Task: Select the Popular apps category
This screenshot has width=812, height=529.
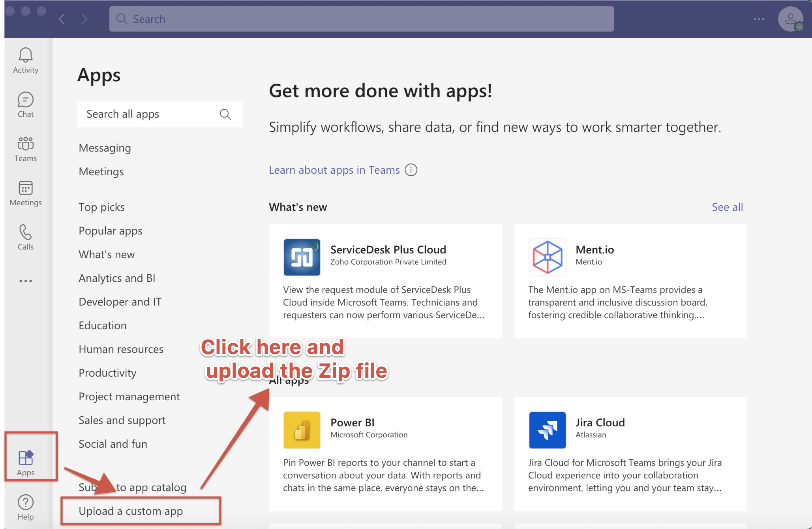Action: click(111, 231)
